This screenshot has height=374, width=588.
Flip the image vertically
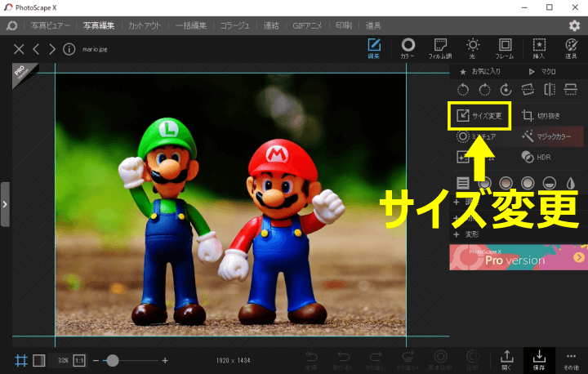[571, 90]
